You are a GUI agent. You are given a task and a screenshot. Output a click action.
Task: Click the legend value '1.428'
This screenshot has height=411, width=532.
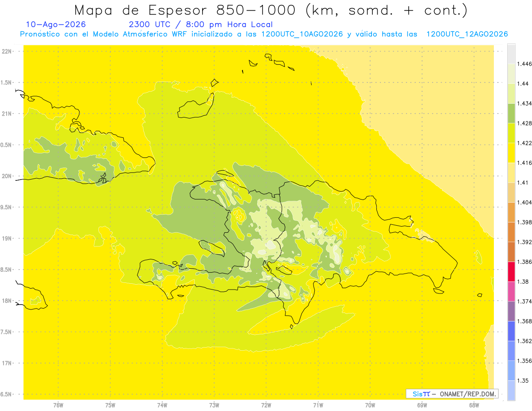524,123
